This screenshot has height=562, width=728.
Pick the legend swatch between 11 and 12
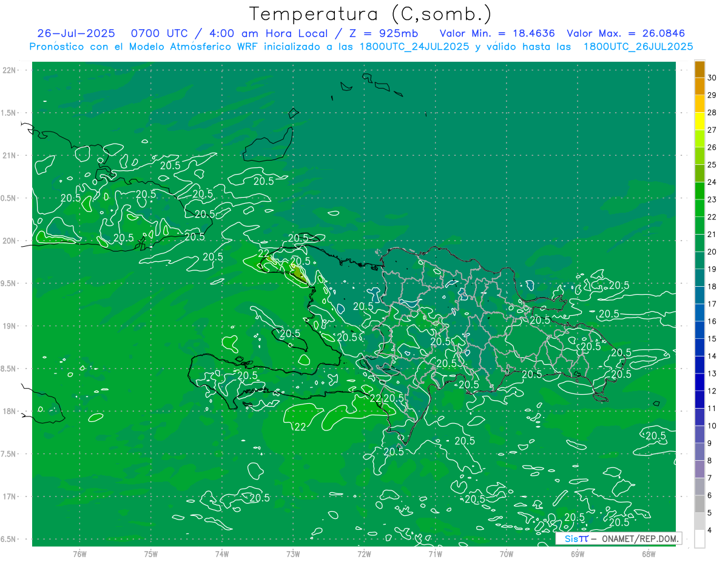pyautogui.click(x=699, y=400)
